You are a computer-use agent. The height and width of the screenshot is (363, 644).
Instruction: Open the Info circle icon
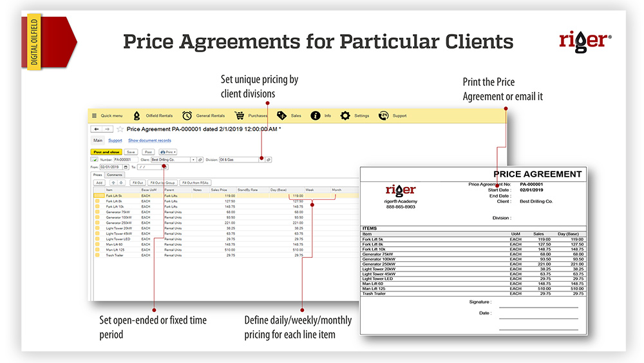tap(316, 115)
